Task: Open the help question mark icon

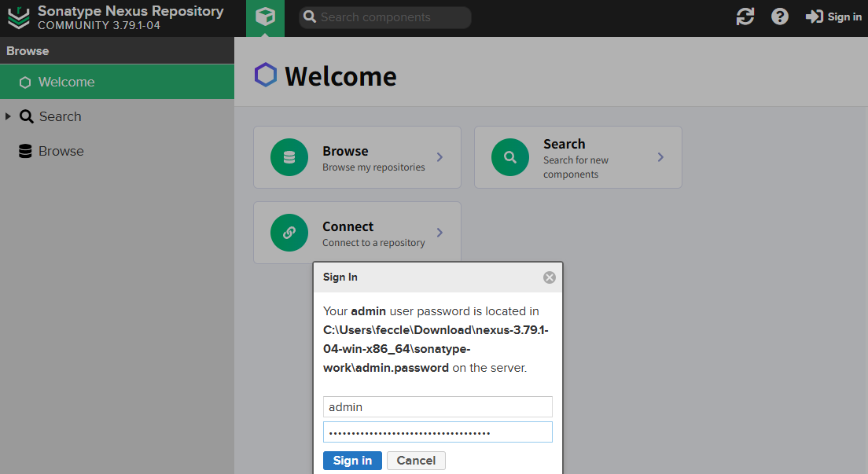Action: tap(779, 17)
